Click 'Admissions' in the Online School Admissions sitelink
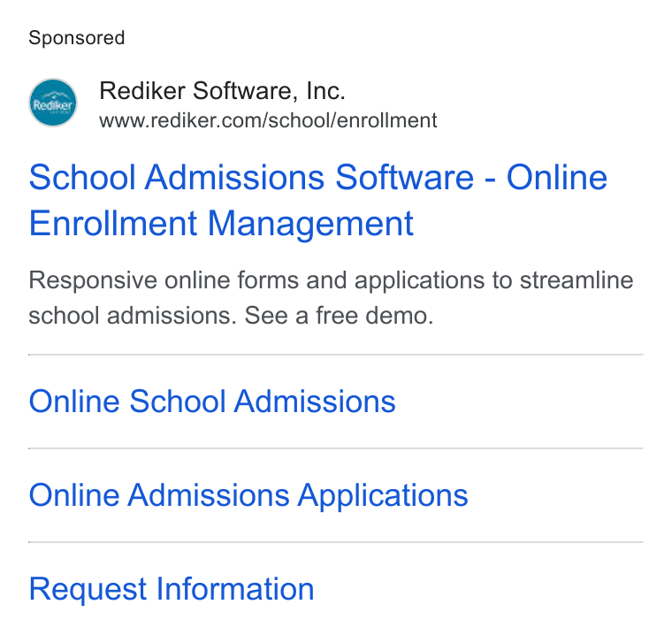Screen dimensions: 672x635 (x=315, y=402)
